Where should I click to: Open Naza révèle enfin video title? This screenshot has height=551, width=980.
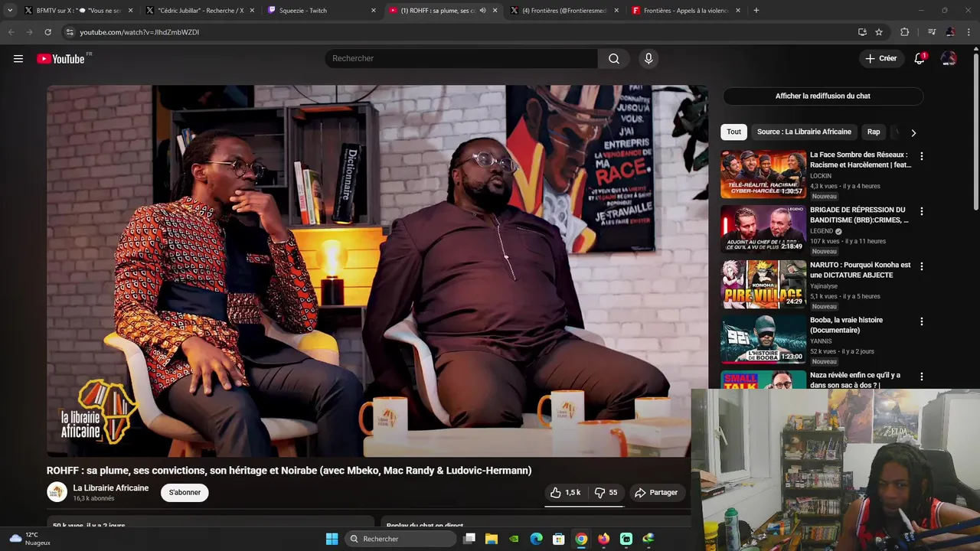click(855, 380)
